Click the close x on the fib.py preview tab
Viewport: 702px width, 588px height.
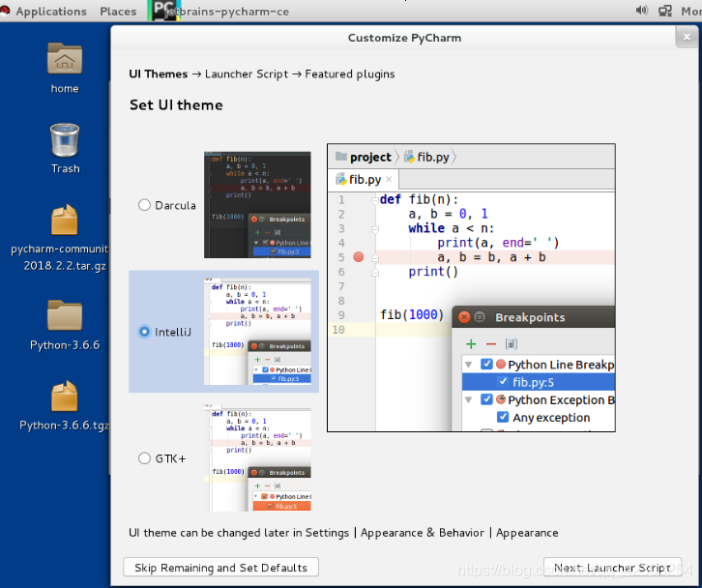[389, 179]
